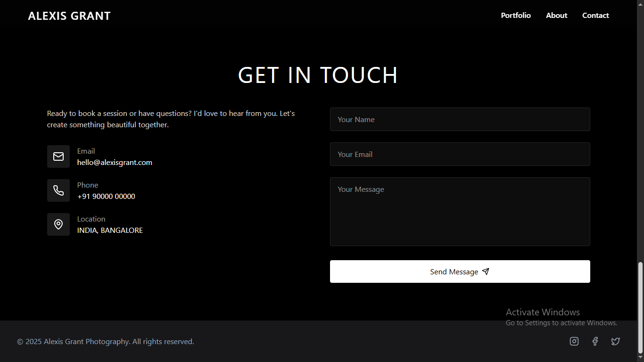Select the Portfolio menu item

(516, 15)
